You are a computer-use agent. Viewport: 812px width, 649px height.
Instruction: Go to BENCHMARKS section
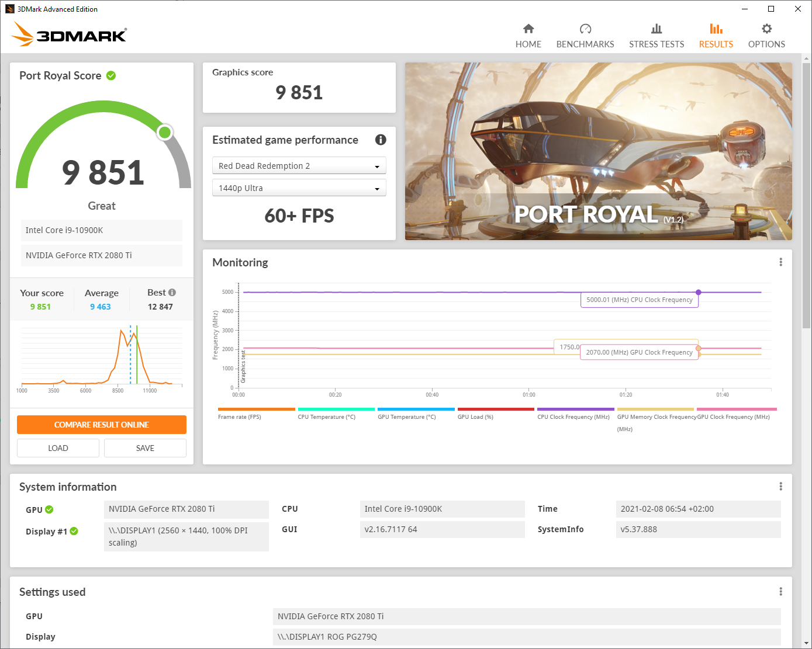coord(585,36)
